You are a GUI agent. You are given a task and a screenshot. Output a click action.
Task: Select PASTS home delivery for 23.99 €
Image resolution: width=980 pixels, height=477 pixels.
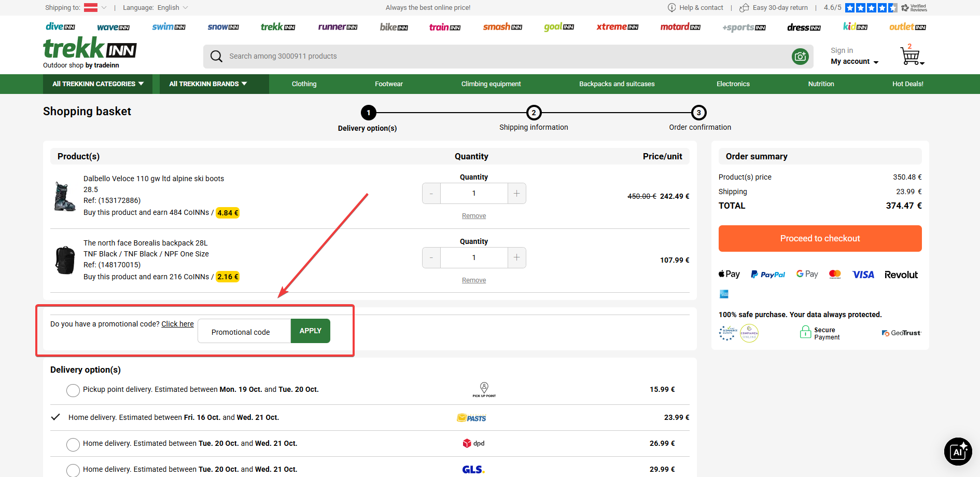[55, 417]
